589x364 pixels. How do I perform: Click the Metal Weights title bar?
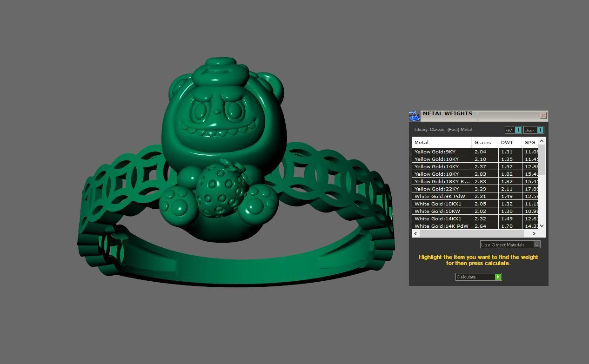479,115
